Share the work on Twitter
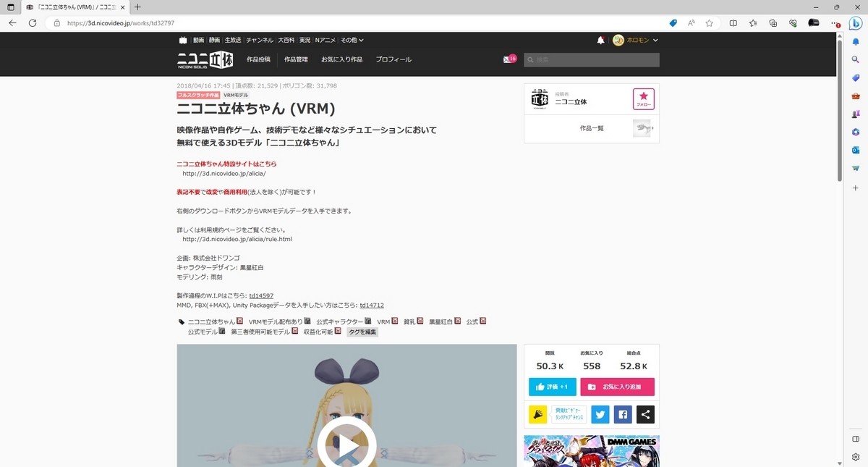The width and height of the screenshot is (868, 467). click(600, 414)
